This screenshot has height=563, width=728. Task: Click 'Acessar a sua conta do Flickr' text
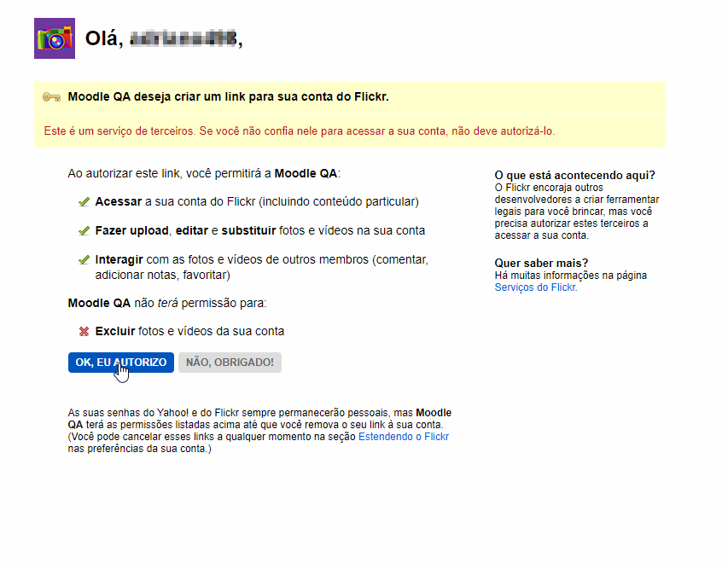tap(257, 202)
